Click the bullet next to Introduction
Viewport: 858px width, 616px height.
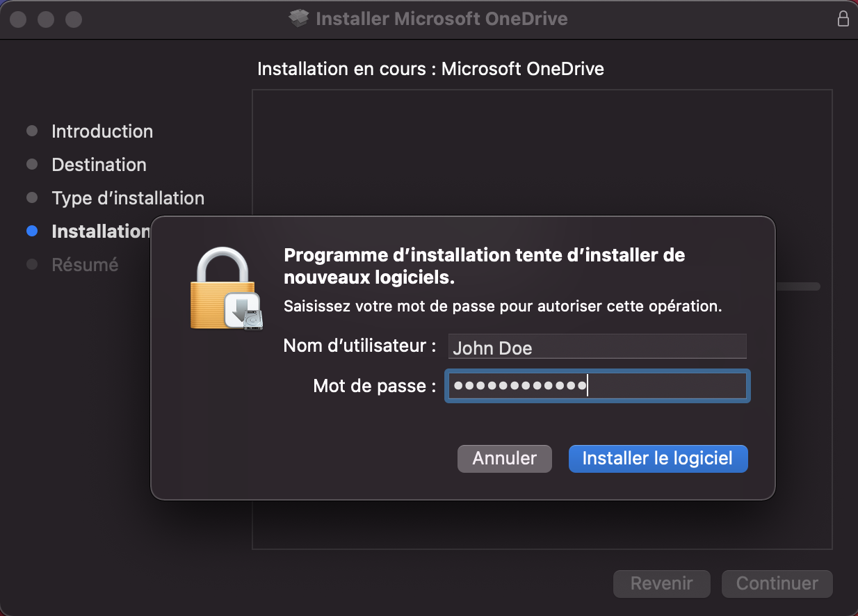point(32,131)
